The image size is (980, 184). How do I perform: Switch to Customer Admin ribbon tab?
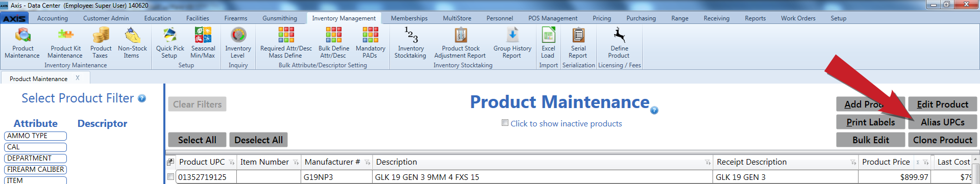[106, 18]
